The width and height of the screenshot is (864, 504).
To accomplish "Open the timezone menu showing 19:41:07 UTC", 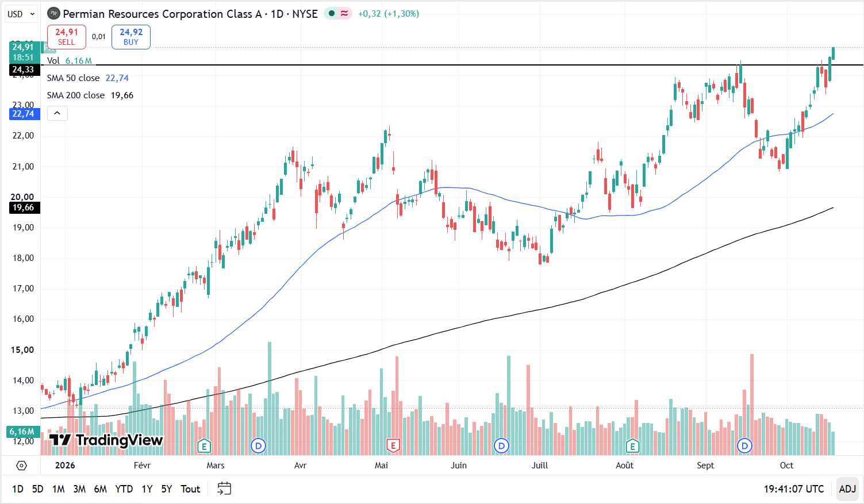I will click(794, 489).
